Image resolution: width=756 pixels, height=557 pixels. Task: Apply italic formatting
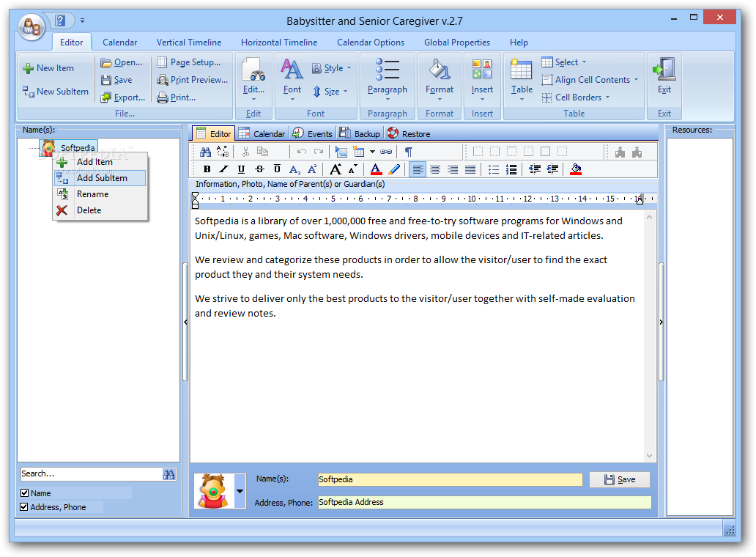click(x=223, y=169)
